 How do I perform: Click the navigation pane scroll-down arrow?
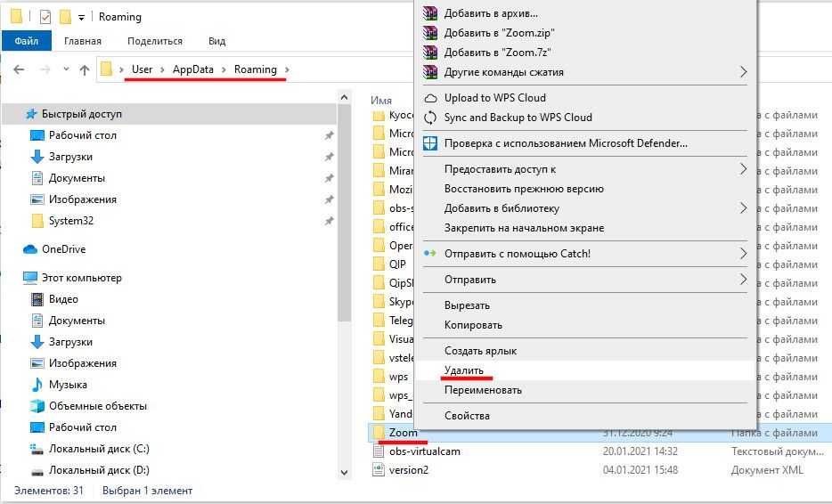pos(345,472)
